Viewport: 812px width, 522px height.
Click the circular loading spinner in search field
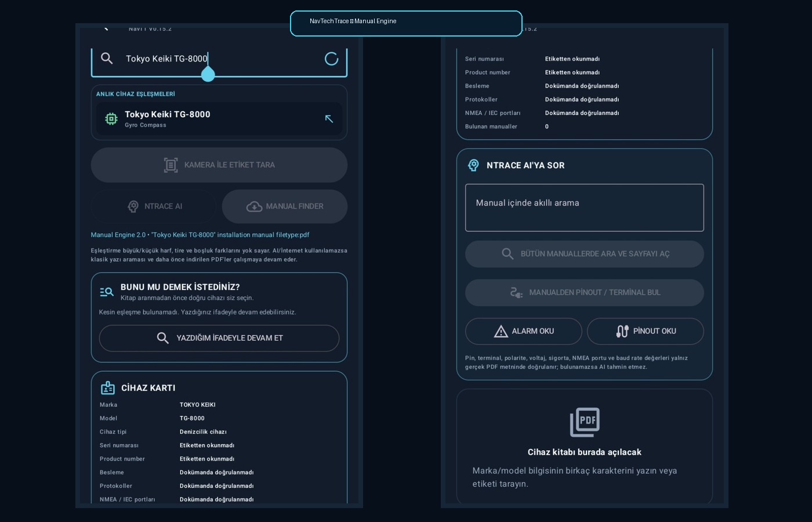click(331, 59)
